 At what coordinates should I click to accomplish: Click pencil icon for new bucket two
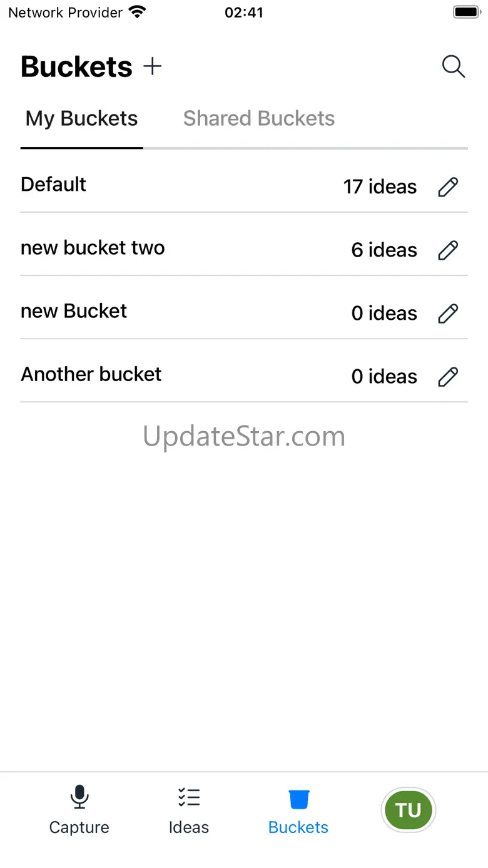pyautogui.click(x=448, y=250)
